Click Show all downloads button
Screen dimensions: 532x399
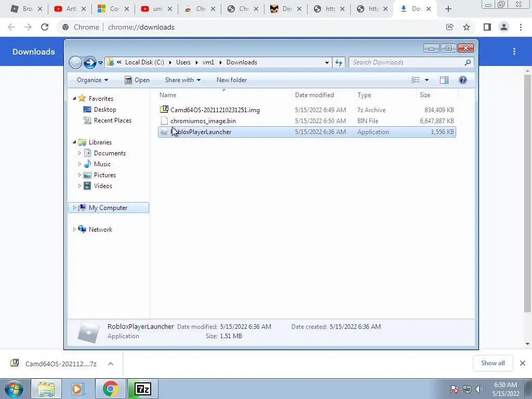(493, 363)
